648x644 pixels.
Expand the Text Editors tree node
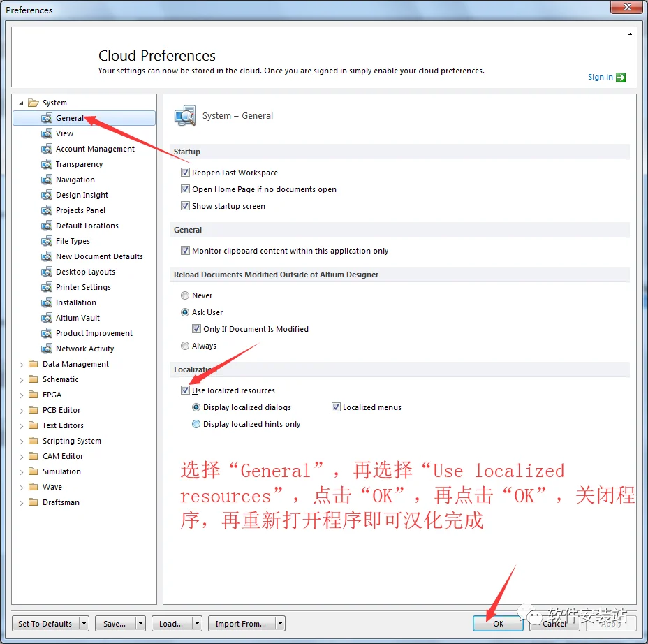pyautogui.click(x=21, y=426)
